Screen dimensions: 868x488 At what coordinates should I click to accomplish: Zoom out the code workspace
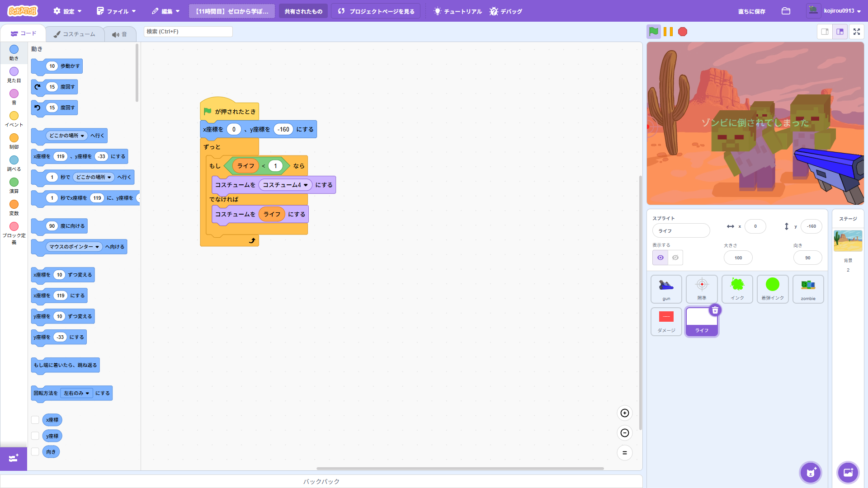click(624, 433)
